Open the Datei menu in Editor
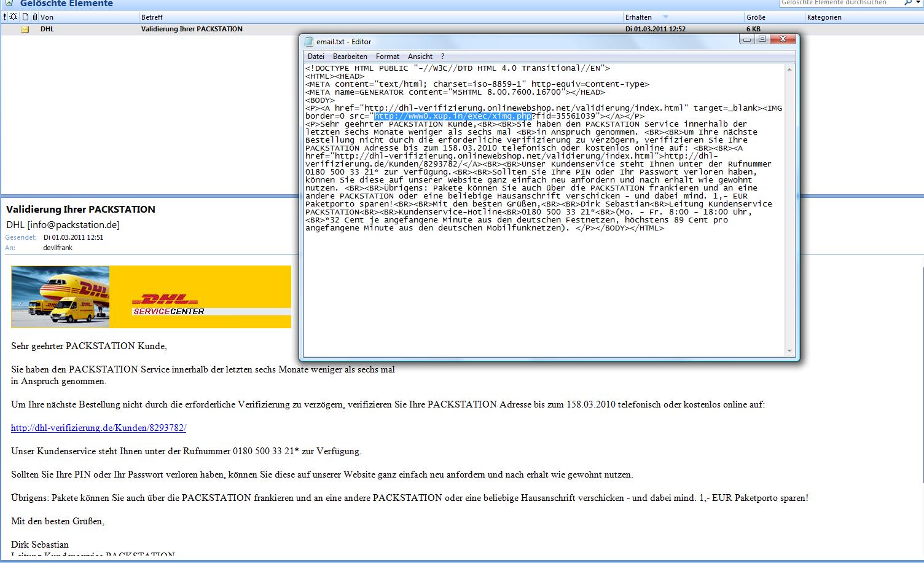This screenshot has height=563, width=924. [x=316, y=57]
